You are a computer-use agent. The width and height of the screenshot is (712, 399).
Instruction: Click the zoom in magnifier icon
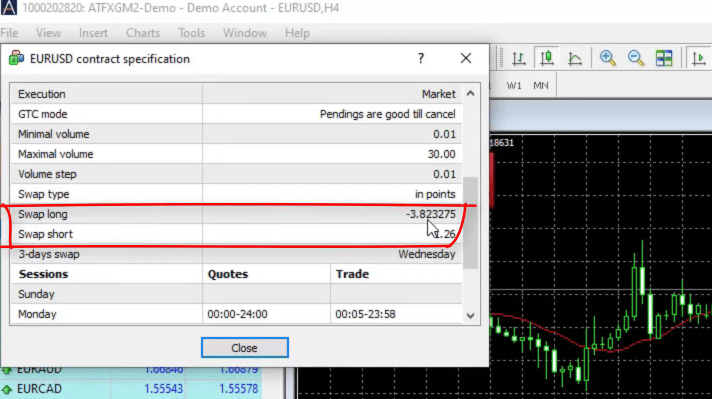[x=608, y=58]
